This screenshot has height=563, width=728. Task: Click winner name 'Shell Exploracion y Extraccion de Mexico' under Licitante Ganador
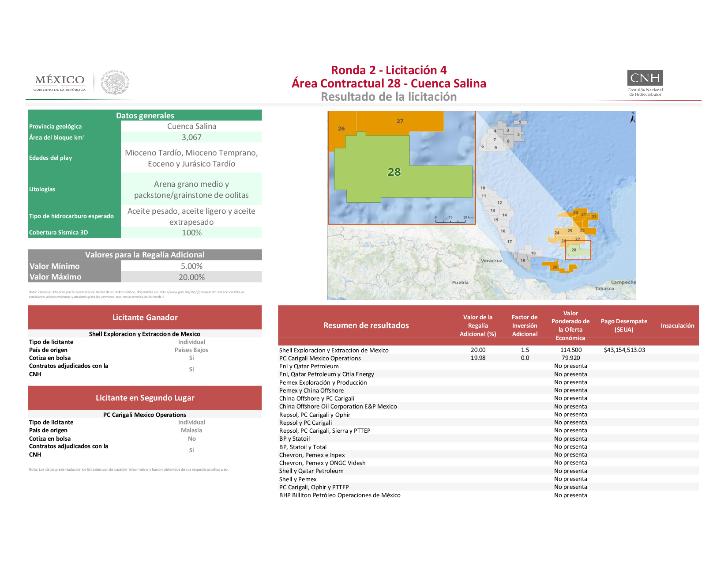[145, 334]
